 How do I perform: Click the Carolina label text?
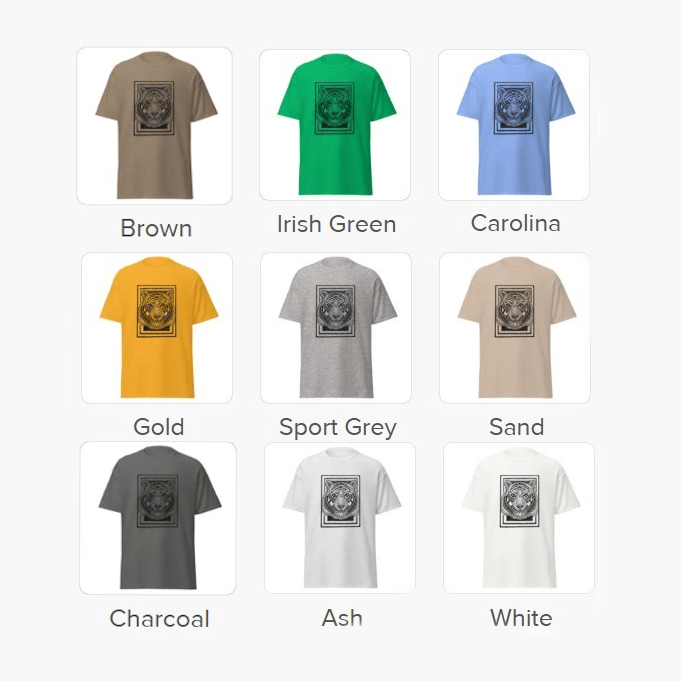516,223
